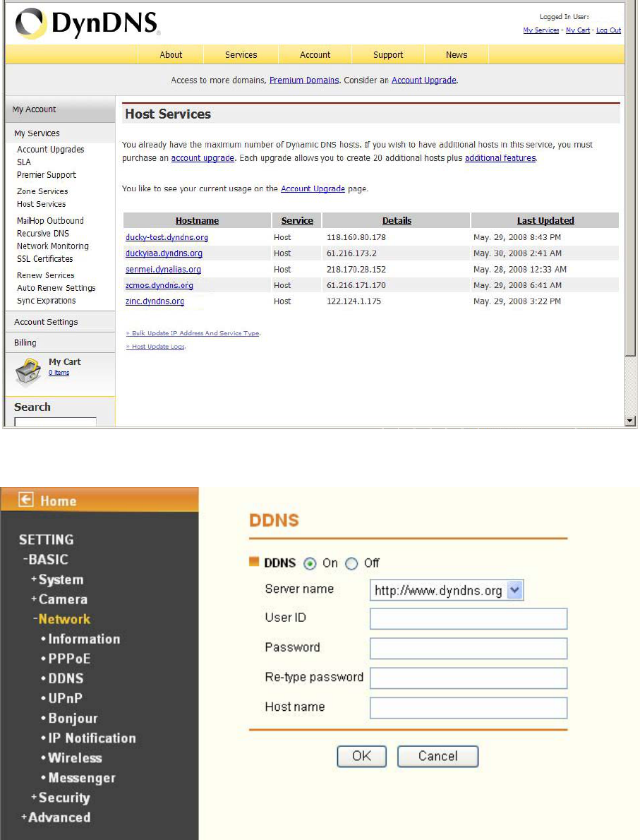Open duckyiaa.dyndns.org host
Image resolution: width=640 pixels, height=840 pixels.
click(x=164, y=253)
